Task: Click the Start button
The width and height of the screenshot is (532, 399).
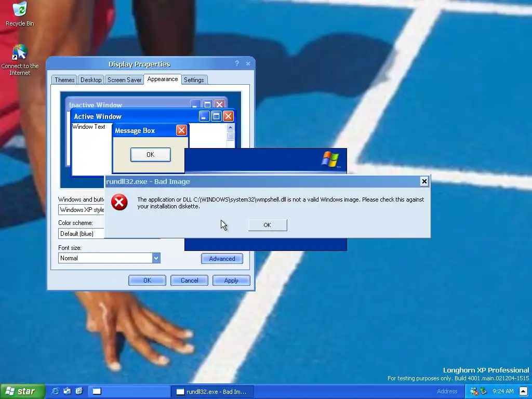Action: point(22,391)
